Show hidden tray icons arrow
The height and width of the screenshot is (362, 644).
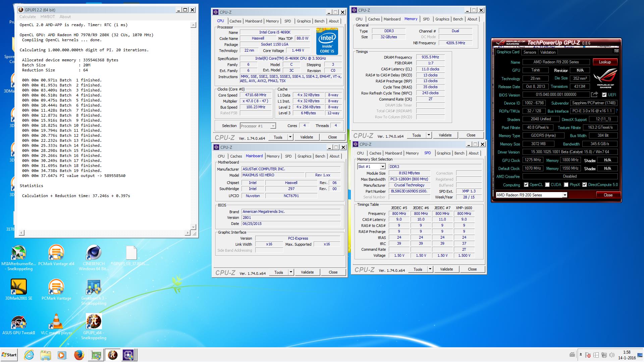[x=581, y=355]
